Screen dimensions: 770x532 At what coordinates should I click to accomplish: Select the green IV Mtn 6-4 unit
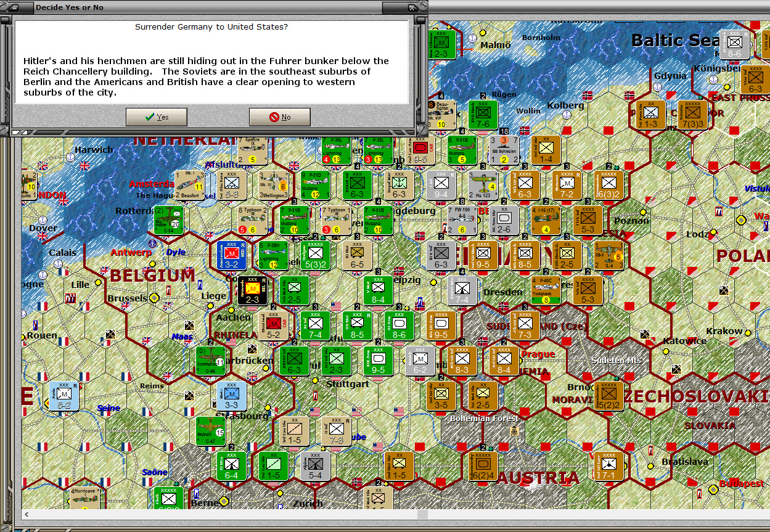click(x=231, y=466)
